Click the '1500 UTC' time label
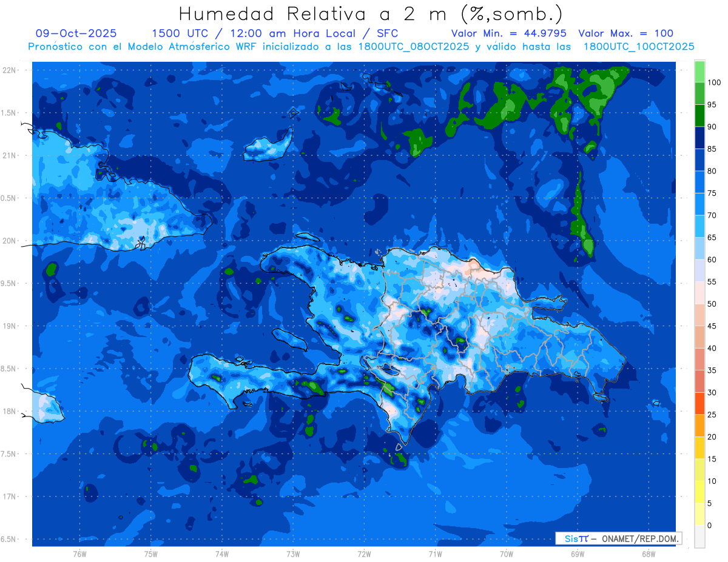This screenshot has width=728, height=562. coord(181,33)
